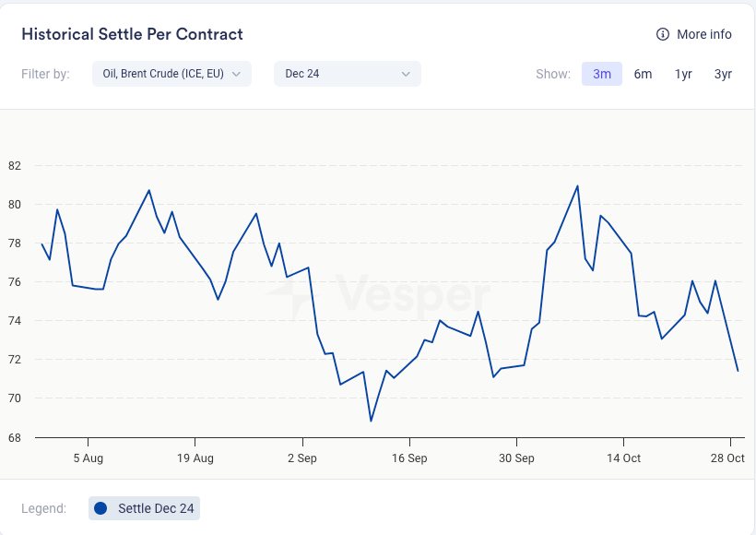The image size is (756, 535).
Task: Click the Historical Settle Per Contract title
Action: tap(132, 34)
